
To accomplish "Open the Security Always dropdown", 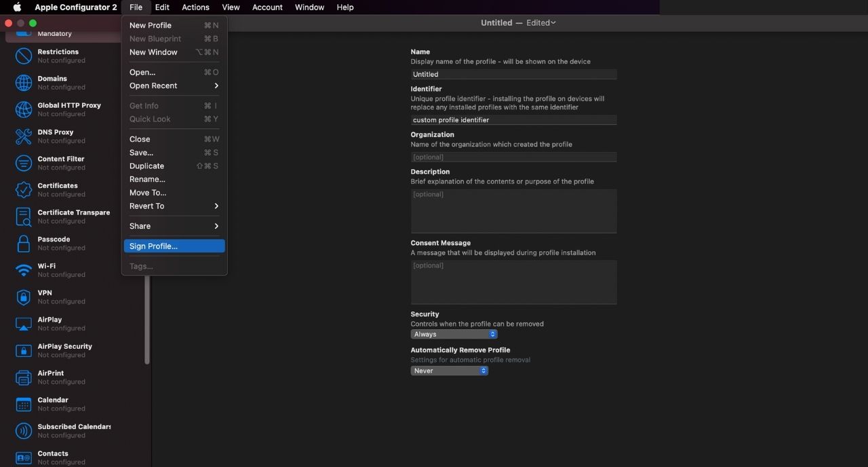I will coord(454,334).
